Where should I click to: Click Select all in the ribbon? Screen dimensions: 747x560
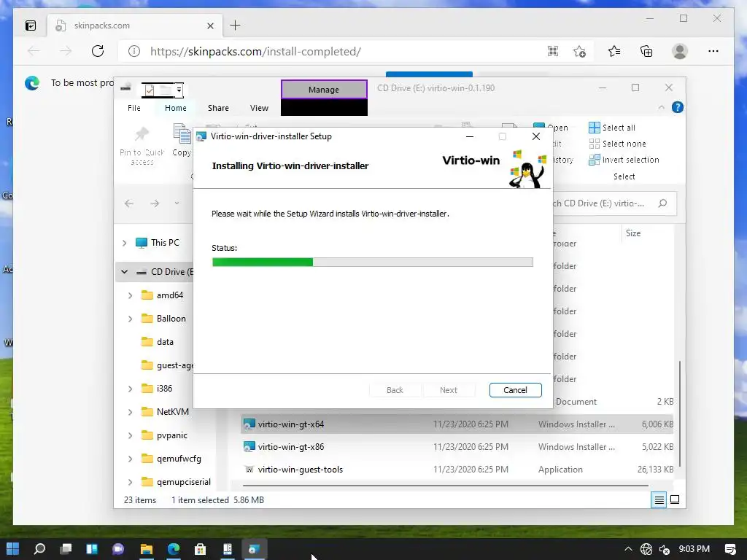pyautogui.click(x=612, y=128)
